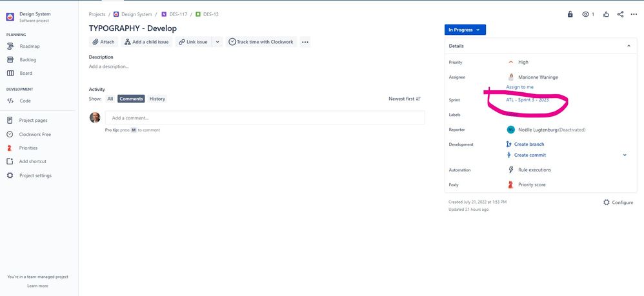Open the share icon

tap(620, 14)
